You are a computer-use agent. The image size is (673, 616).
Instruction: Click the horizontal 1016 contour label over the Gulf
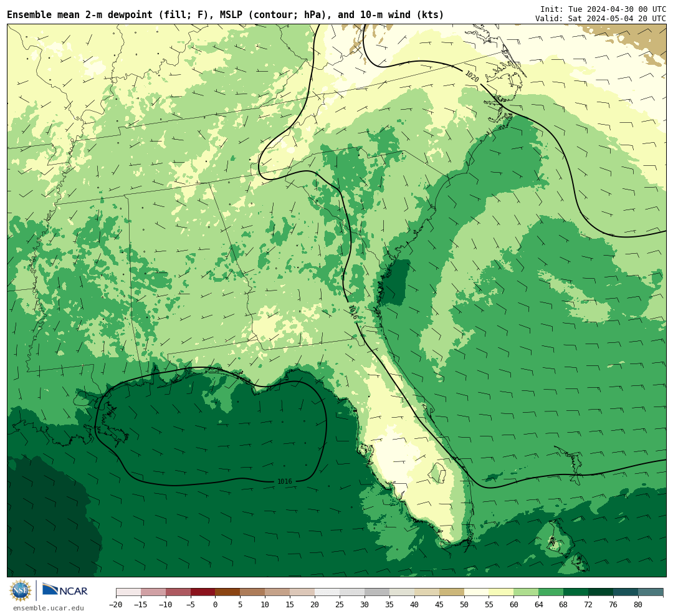(285, 481)
